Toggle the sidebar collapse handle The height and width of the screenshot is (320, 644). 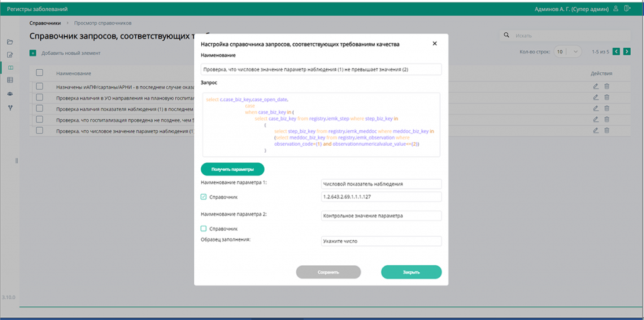(x=16, y=160)
